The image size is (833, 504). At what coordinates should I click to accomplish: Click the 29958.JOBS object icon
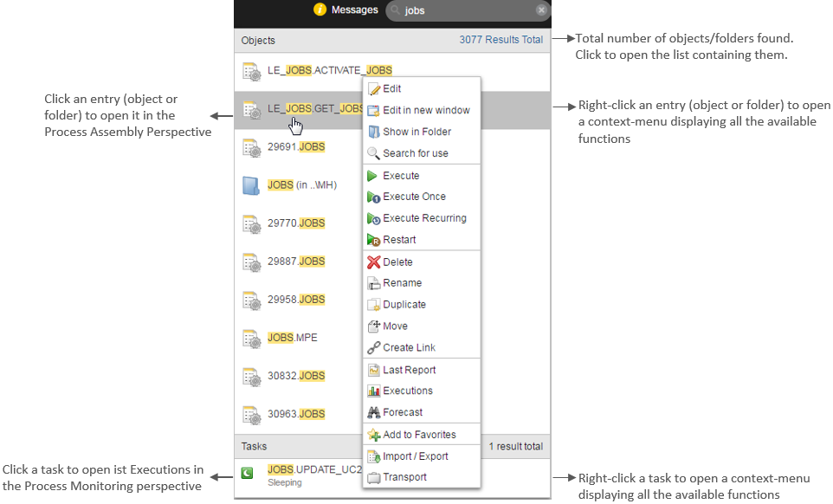coord(251,300)
